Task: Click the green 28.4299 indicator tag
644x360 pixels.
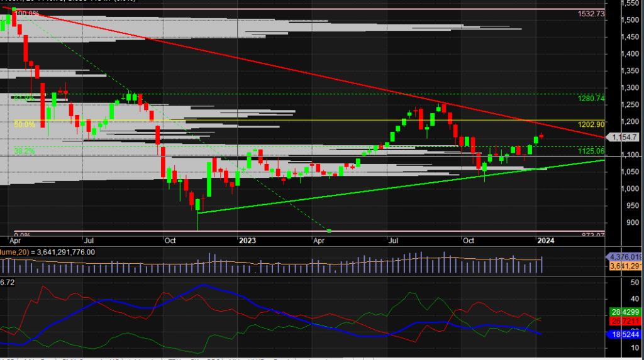Action: coord(625,312)
